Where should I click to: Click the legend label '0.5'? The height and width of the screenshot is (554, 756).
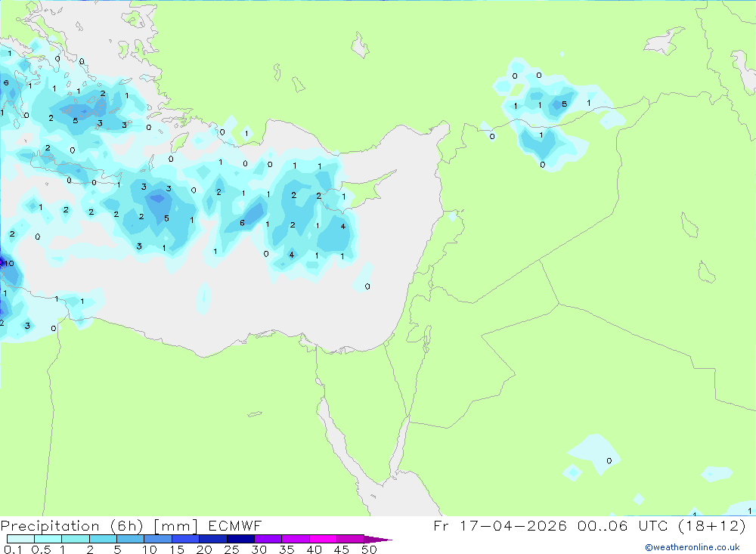(41, 549)
